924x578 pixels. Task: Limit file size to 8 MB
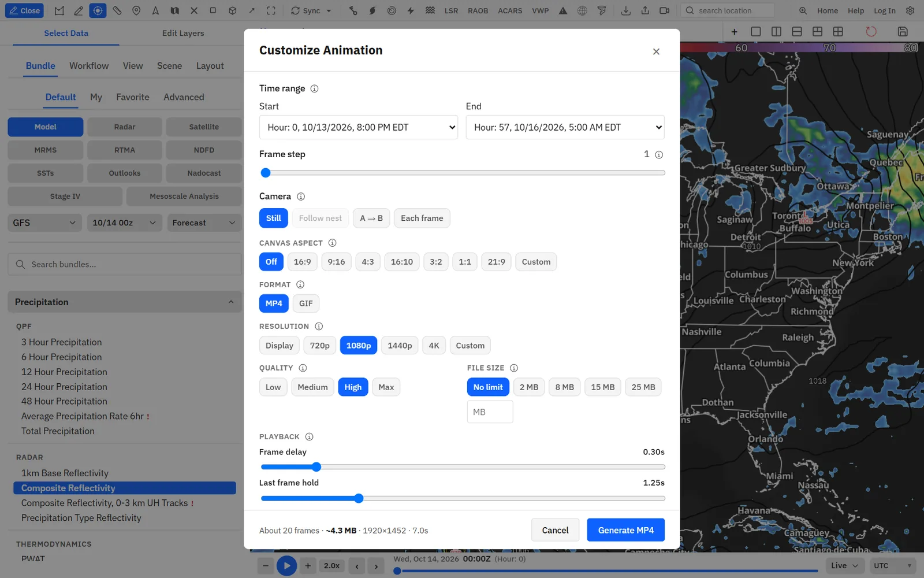coord(564,387)
